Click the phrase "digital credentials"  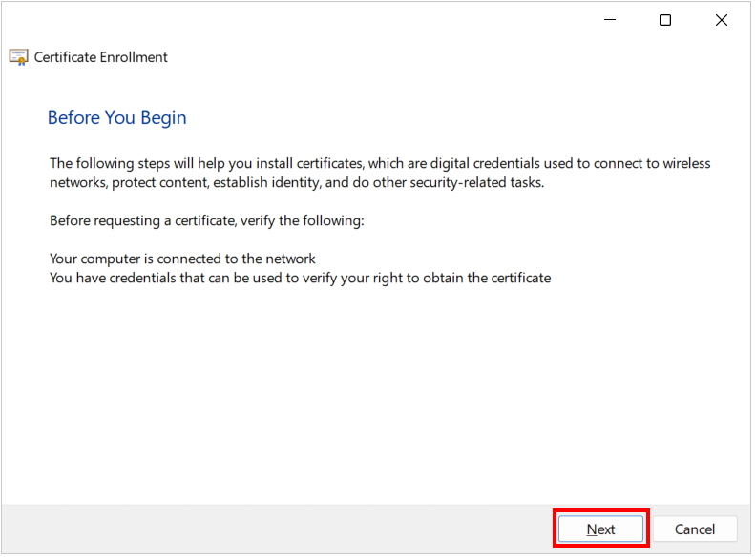click(487, 164)
